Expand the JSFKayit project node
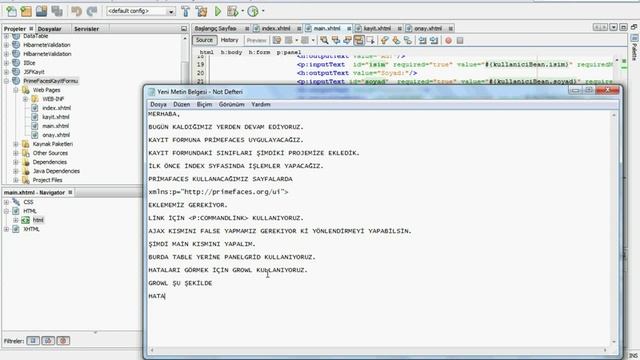The image size is (640, 360). pos(7,72)
